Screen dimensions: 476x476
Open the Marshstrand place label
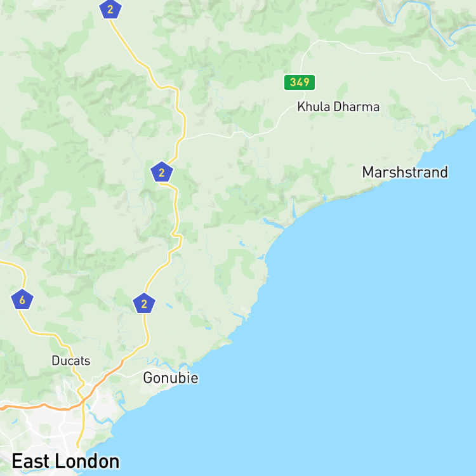405,172
